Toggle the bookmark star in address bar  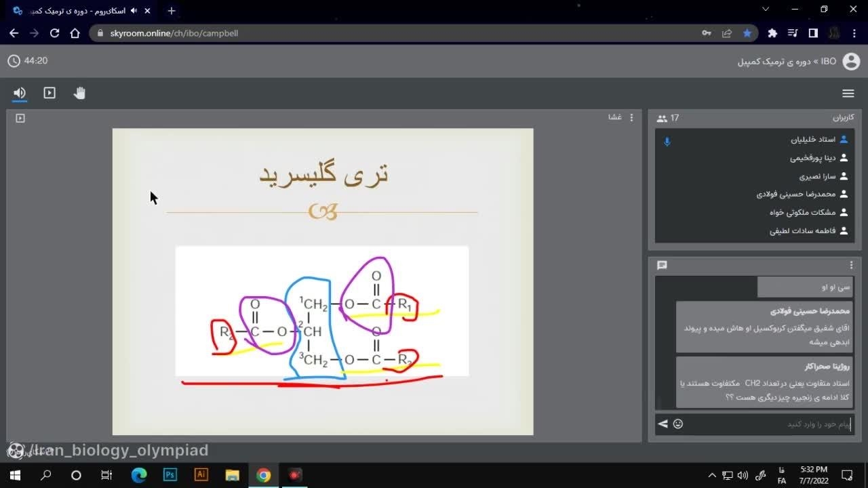(747, 33)
